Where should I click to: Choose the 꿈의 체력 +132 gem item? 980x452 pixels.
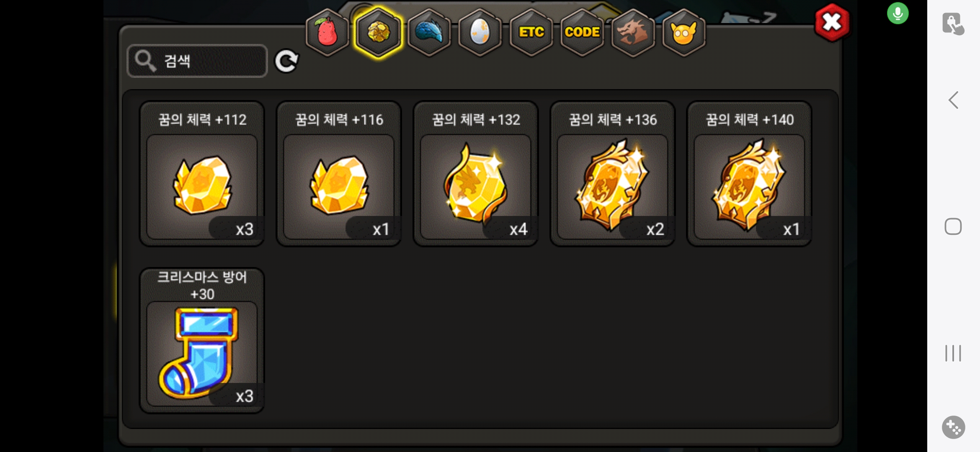click(x=476, y=174)
